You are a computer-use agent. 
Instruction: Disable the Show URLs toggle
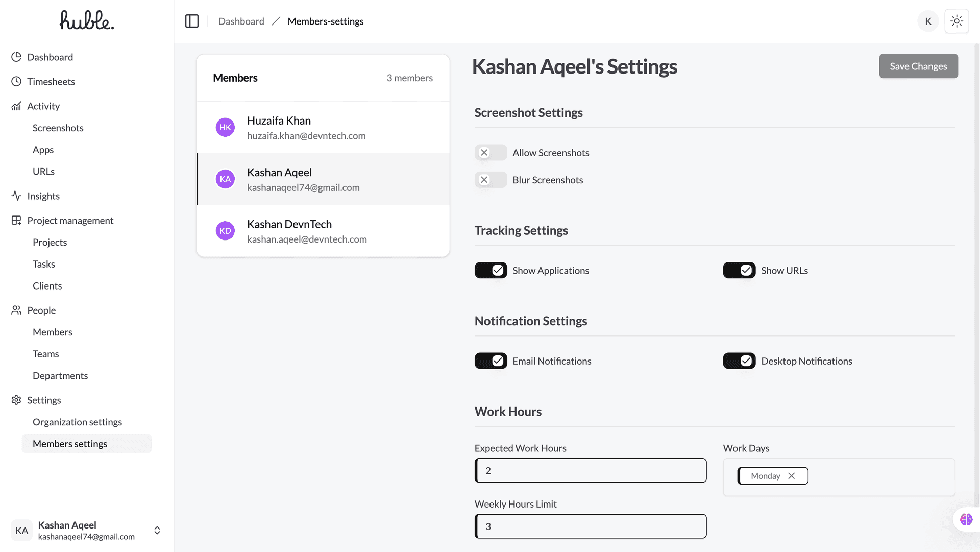[739, 271]
